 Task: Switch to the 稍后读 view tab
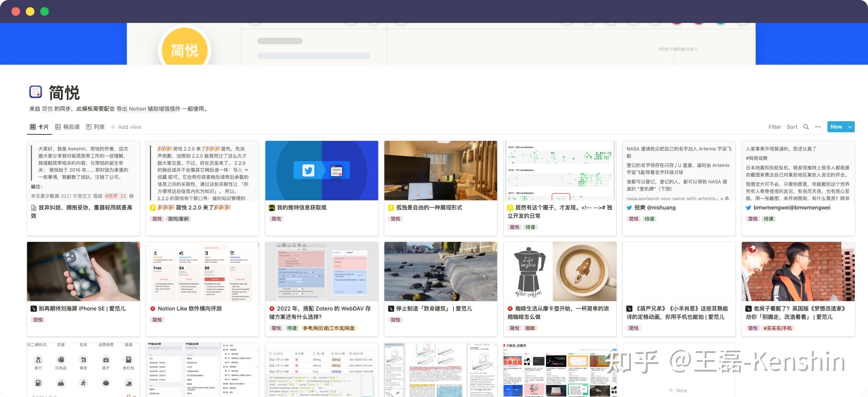pyautogui.click(x=67, y=127)
